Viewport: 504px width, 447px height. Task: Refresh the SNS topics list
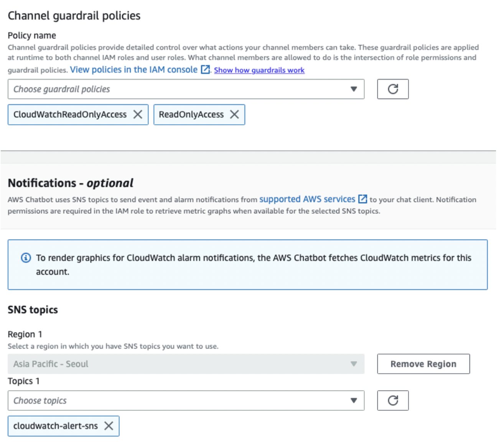(x=393, y=400)
